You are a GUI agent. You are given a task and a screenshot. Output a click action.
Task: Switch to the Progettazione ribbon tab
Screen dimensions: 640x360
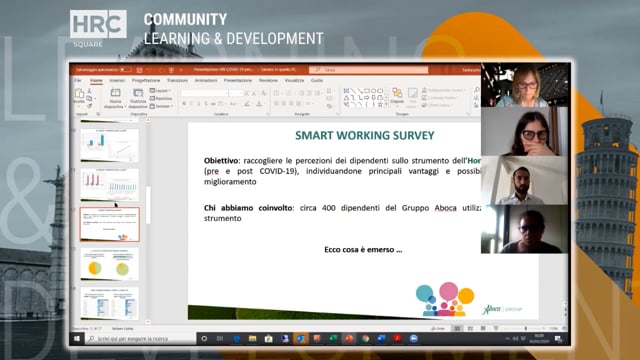pyautogui.click(x=146, y=80)
